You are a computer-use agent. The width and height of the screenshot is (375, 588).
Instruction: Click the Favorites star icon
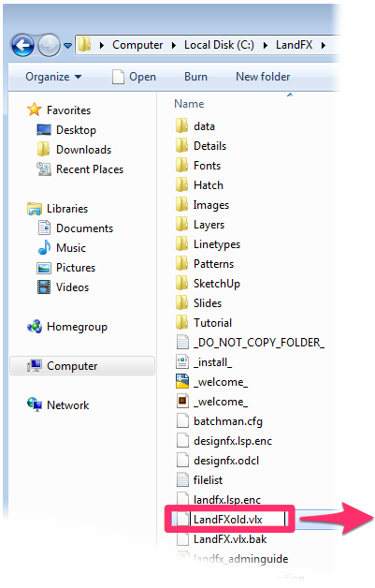[34, 110]
